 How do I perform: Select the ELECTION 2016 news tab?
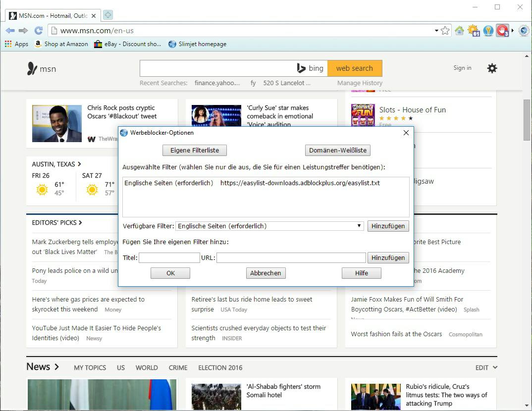(220, 367)
